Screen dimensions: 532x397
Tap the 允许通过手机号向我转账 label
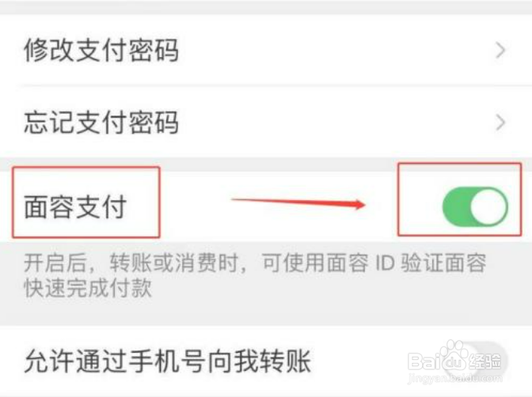click(x=168, y=361)
